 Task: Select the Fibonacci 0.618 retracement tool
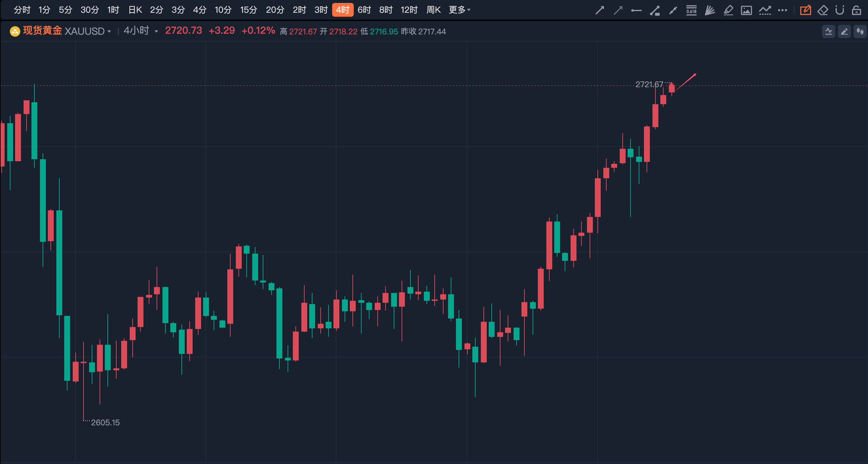point(691,10)
